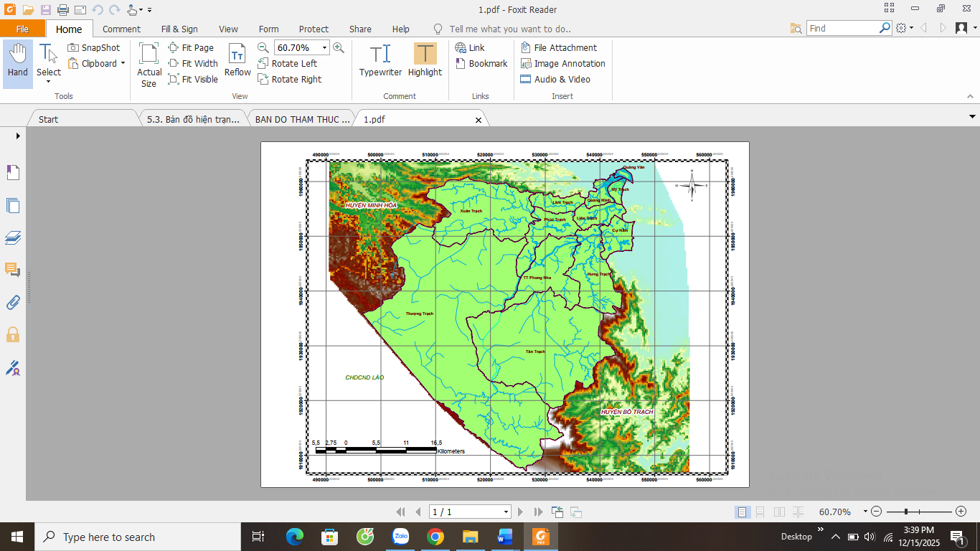Expand the Clipboard dropdown menu
This screenshot has height=551, width=980.
tap(123, 64)
